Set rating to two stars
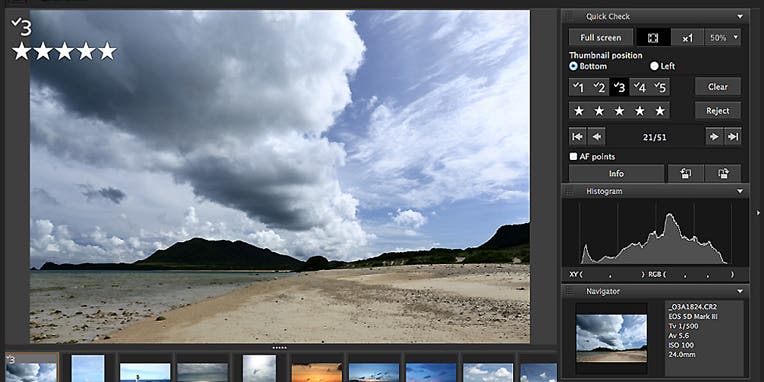Screen dimensions: 764x382 pyautogui.click(x=599, y=111)
